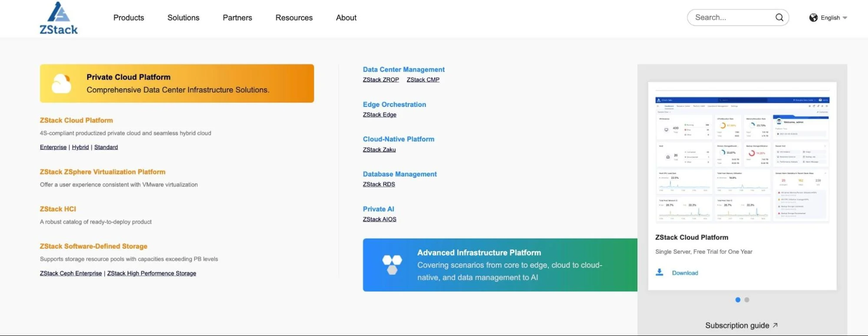Open the ZStack CMP link
Image resolution: width=868 pixels, height=336 pixels.
point(423,80)
